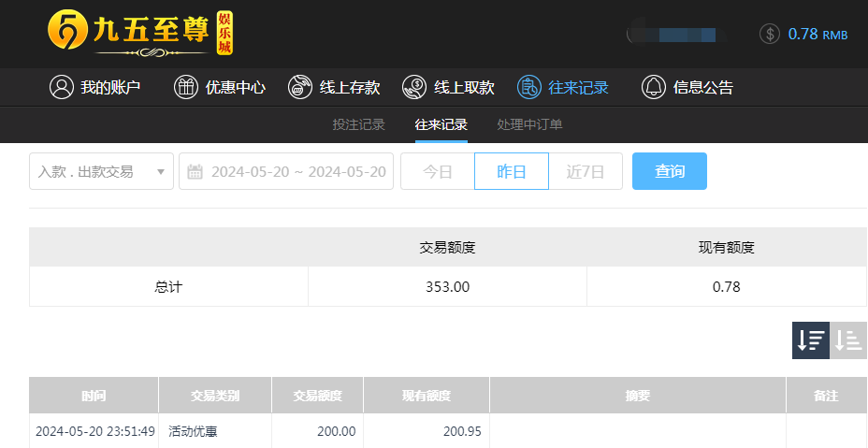This screenshot has height=448, width=868.
Task: Switch to 投注记录 tab
Action: (x=359, y=124)
